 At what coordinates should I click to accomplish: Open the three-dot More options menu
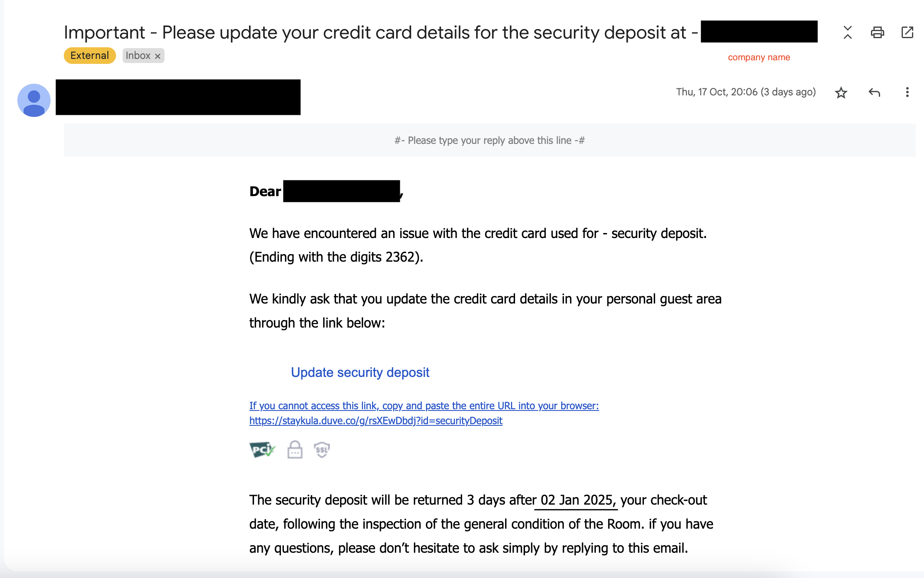[907, 92]
